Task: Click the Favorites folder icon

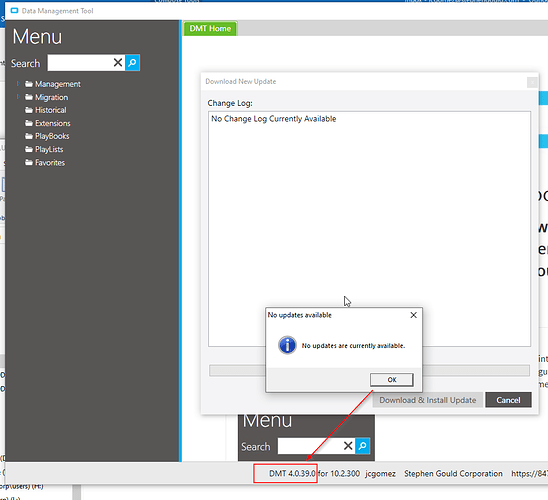Action: tap(29, 163)
